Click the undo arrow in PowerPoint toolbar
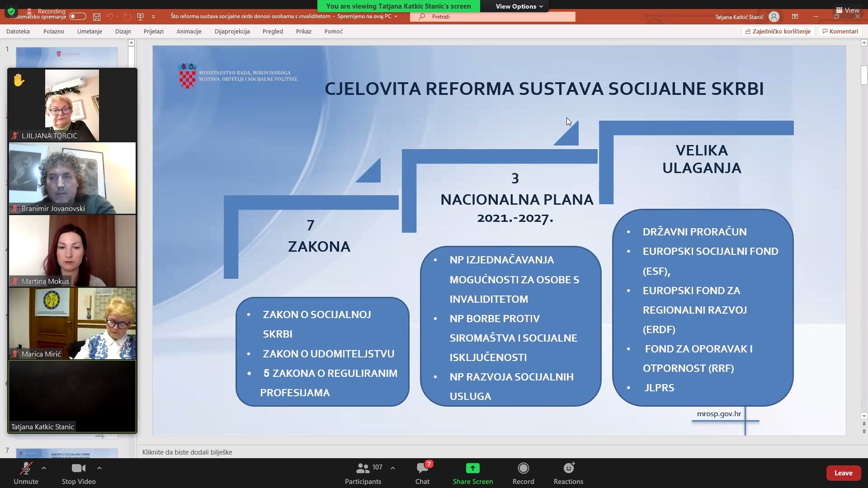The height and width of the screenshot is (488, 868). (x=109, y=17)
